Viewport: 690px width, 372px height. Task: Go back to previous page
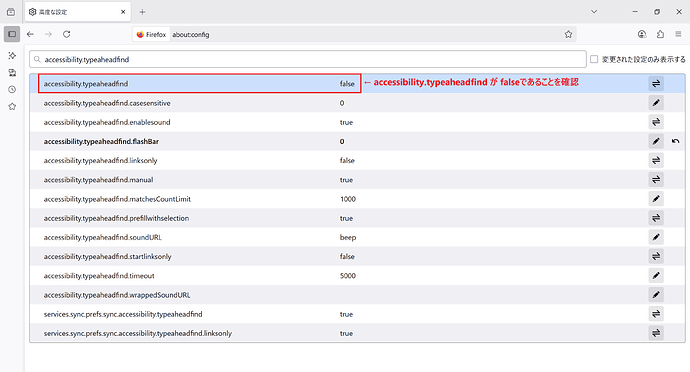click(x=30, y=34)
